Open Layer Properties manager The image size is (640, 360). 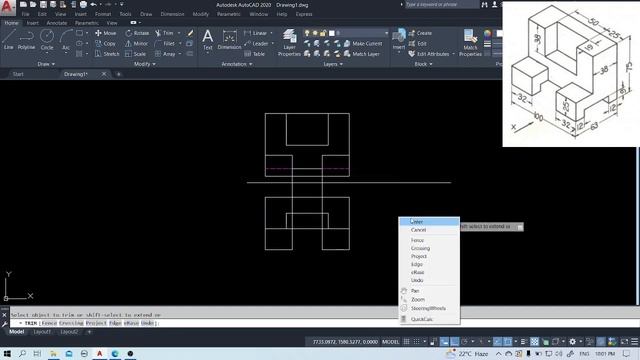pos(289,42)
